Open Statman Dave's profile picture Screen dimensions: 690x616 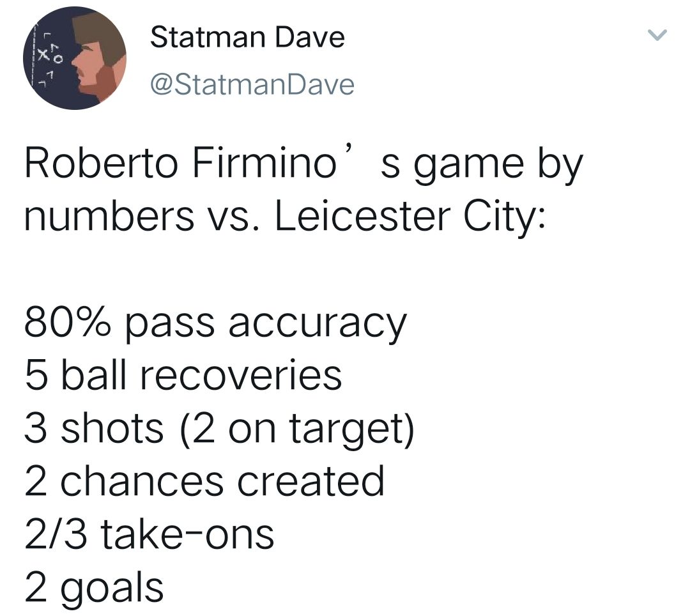74,58
